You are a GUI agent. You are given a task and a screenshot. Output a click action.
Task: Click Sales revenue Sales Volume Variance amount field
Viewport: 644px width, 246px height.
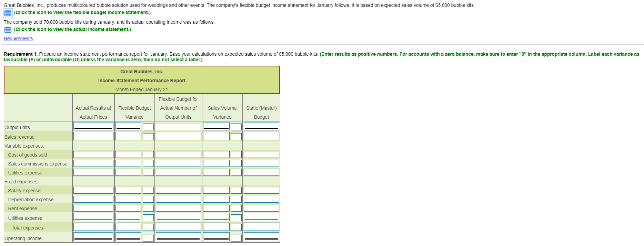pyautogui.click(x=216, y=136)
